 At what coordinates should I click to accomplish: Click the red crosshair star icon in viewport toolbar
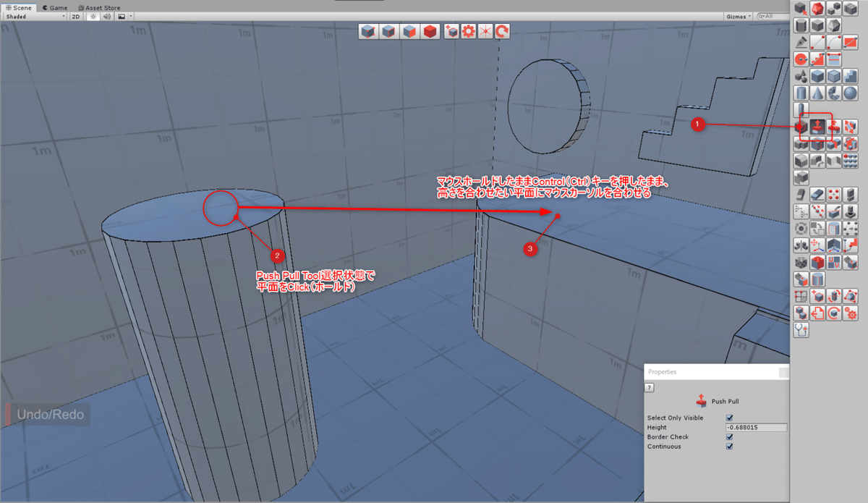pos(485,31)
